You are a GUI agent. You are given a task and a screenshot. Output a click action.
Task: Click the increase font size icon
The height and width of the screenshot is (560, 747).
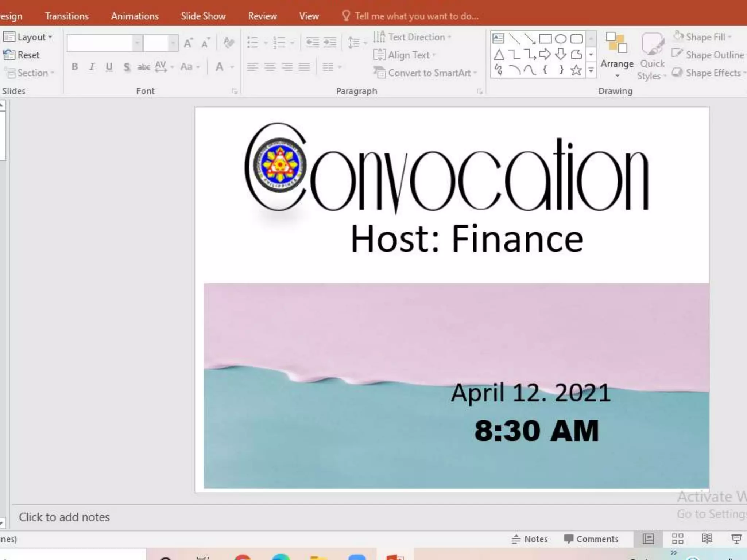pyautogui.click(x=188, y=43)
